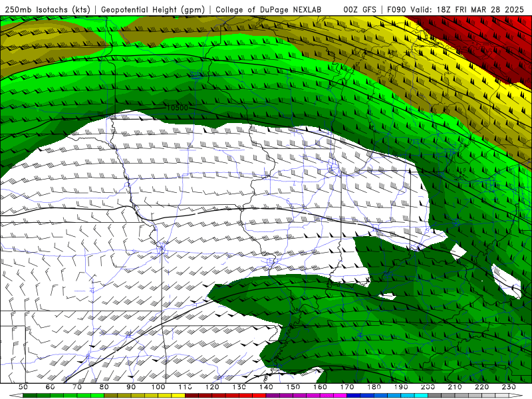This screenshot has width=532, height=399.
Task: Click the '60' value on the legend
Action: click(51, 387)
